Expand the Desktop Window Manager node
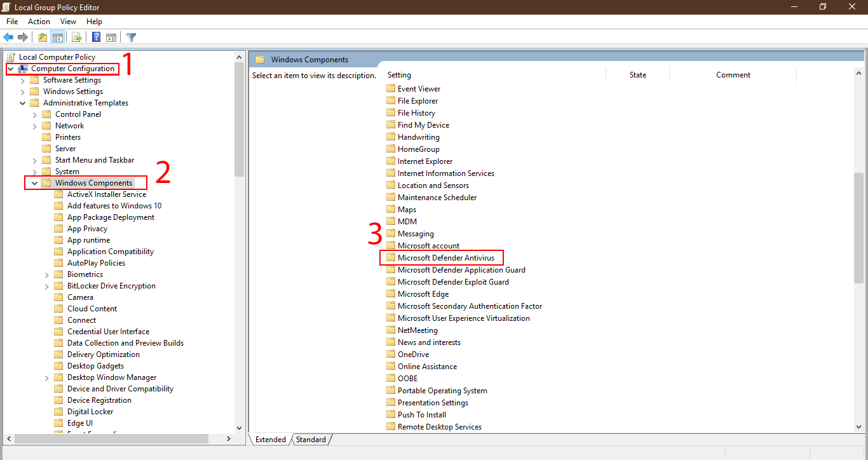868x460 pixels. [x=47, y=377]
